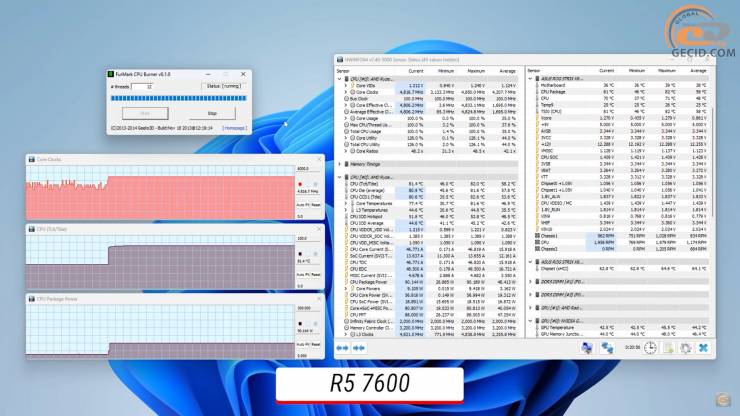Click Auto Fit in the CPU Package Power graph
Image resolution: width=740 pixels, height=416 pixels.
(x=303, y=344)
